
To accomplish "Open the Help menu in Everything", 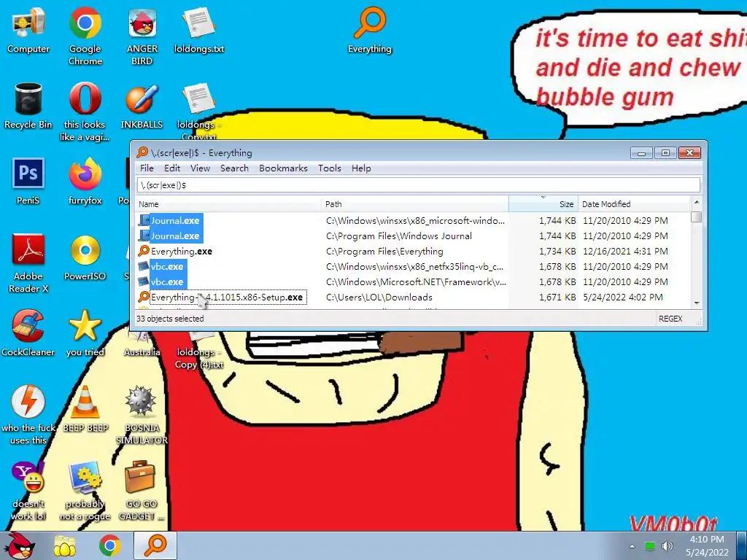I will coord(361,168).
